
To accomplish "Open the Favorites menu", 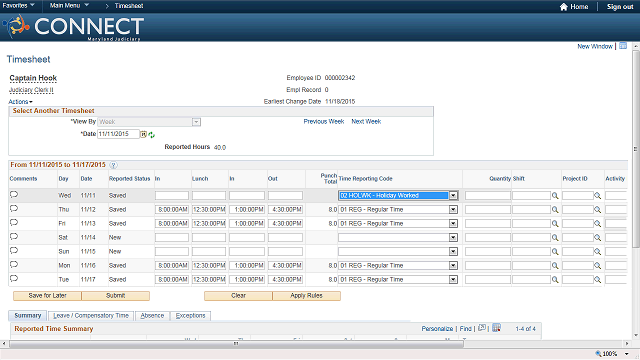I will 18,6.
